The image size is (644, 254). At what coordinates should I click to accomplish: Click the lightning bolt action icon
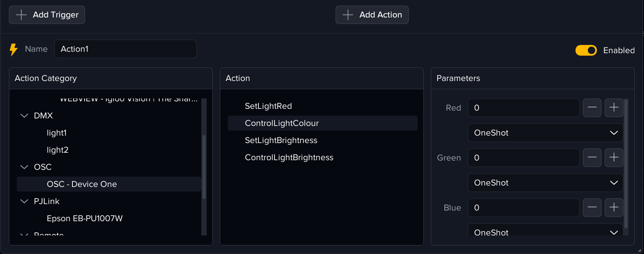pyautogui.click(x=14, y=49)
